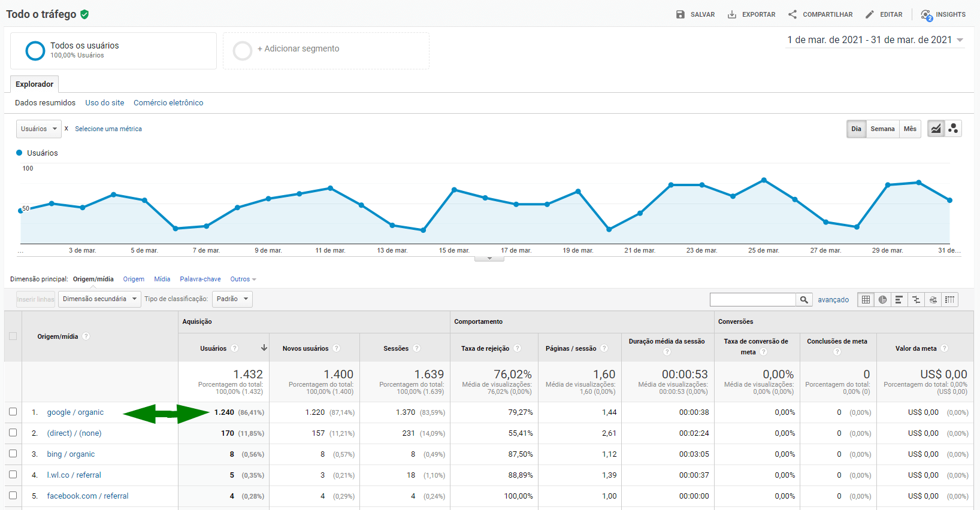Select the performance bar view icon
980x510 pixels.
pos(899,300)
